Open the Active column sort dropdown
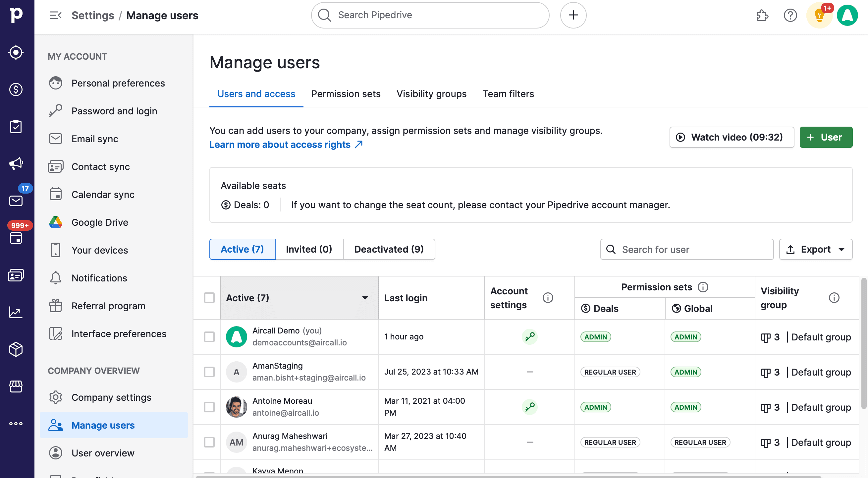The width and height of the screenshot is (868, 478). [x=365, y=298]
